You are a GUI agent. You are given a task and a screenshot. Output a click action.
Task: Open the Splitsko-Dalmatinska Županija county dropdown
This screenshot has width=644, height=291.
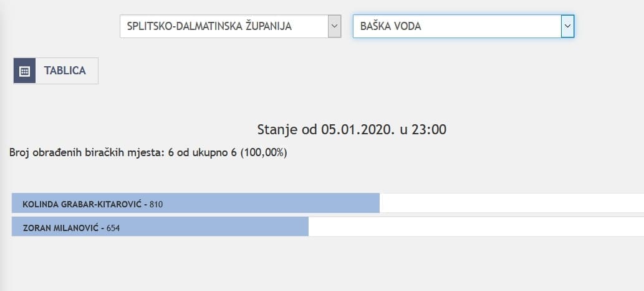coord(224,26)
